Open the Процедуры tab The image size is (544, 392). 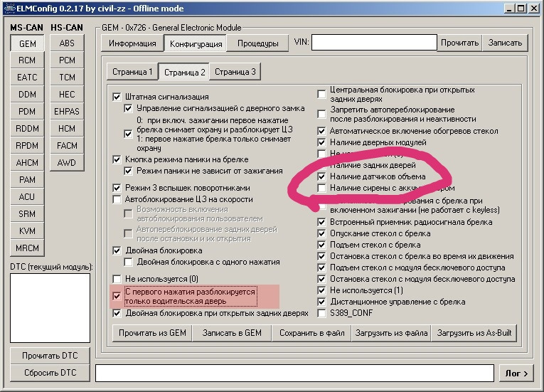tap(257, 43)
